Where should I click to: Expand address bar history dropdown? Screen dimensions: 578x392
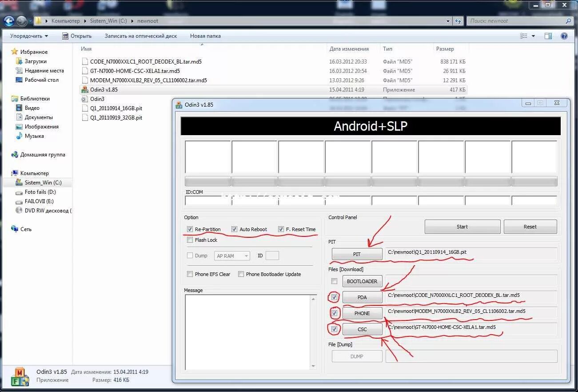point(448,21)
